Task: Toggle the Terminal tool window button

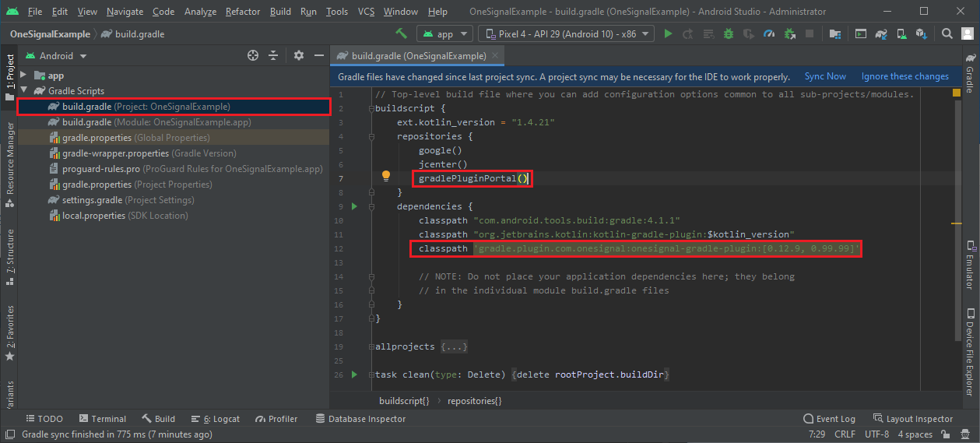Action: 101,419
